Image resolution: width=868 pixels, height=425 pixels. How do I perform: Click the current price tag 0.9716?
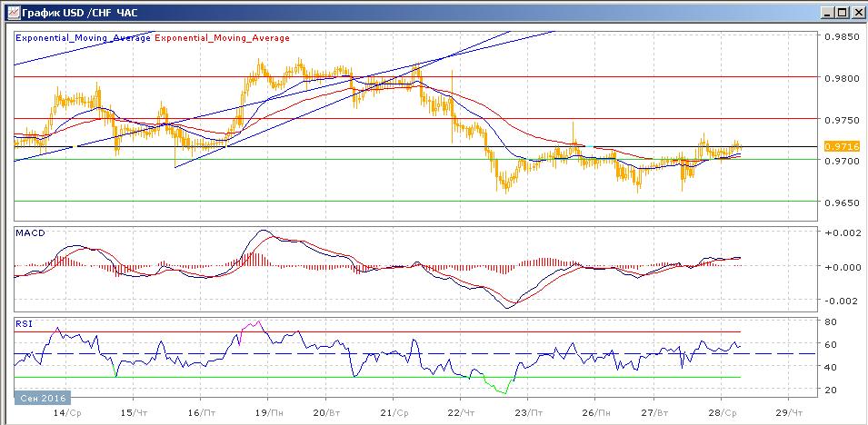coord(836,146)
